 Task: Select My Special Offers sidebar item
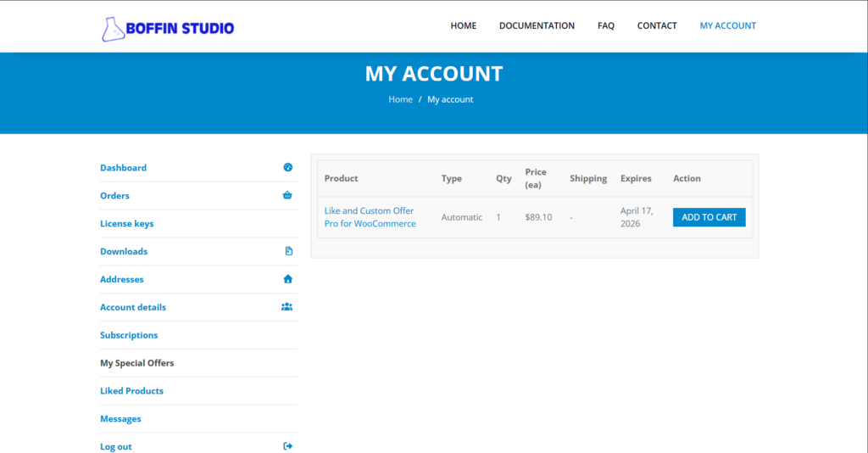136,363
